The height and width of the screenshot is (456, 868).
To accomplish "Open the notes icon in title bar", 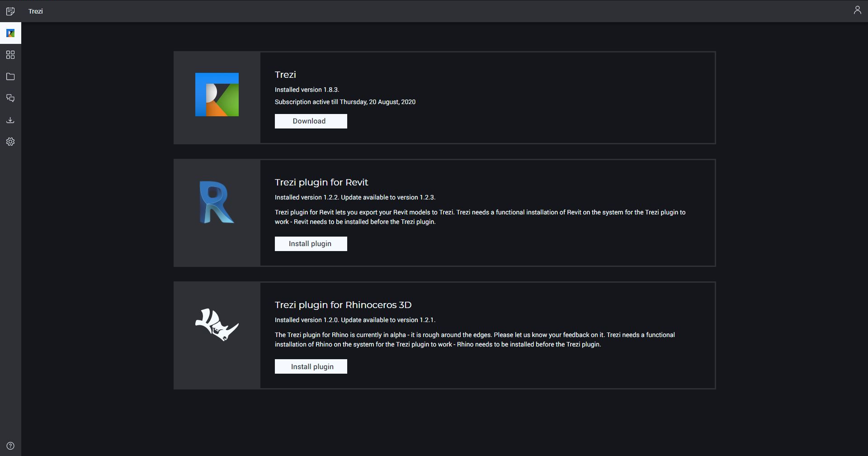I will tap(10, 11).
